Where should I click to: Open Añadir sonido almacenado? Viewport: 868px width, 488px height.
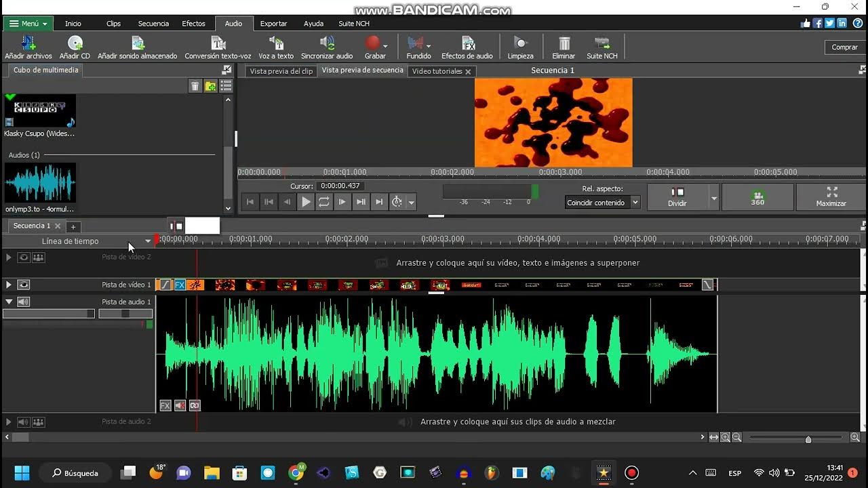click(138, 47)
